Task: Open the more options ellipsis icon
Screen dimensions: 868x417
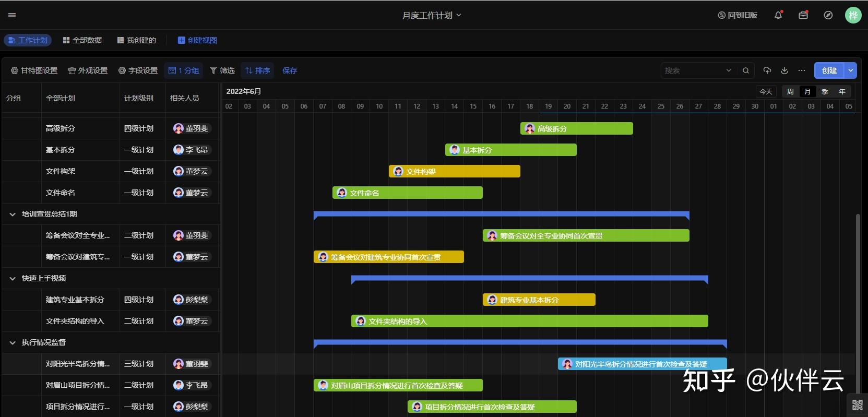Action: [802, 70]
